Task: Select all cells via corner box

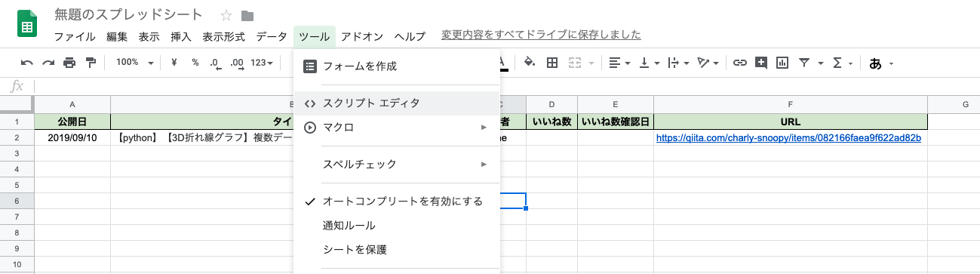Action: (17, 105)
